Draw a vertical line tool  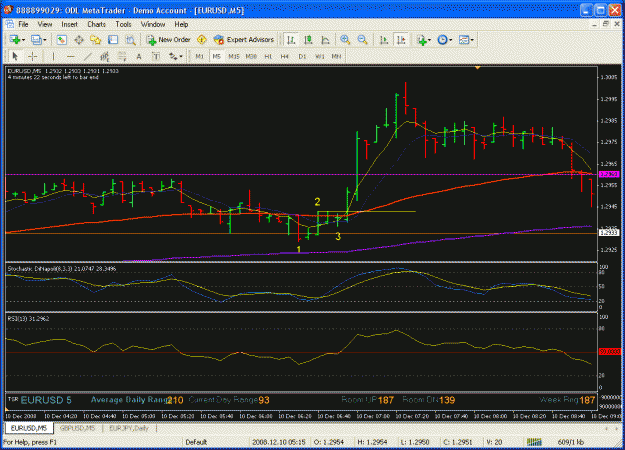pyautogui.click(x=53, y=57)
